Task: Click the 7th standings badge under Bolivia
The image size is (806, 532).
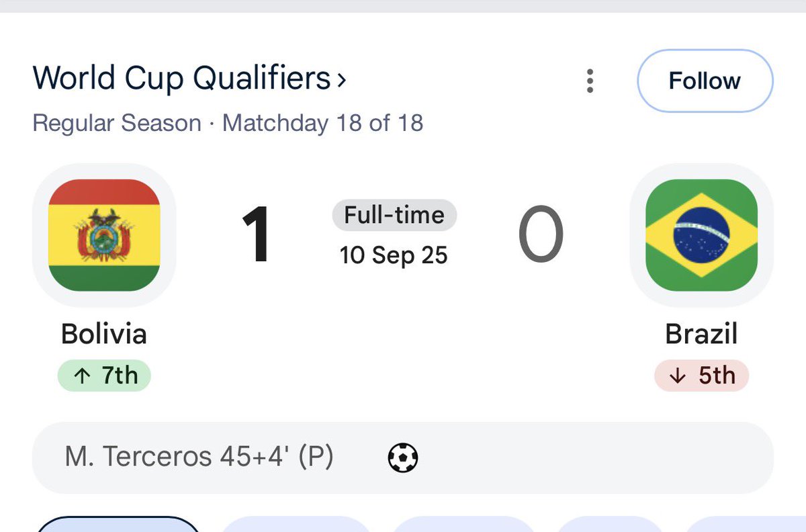Action: [x=104, y=376]
